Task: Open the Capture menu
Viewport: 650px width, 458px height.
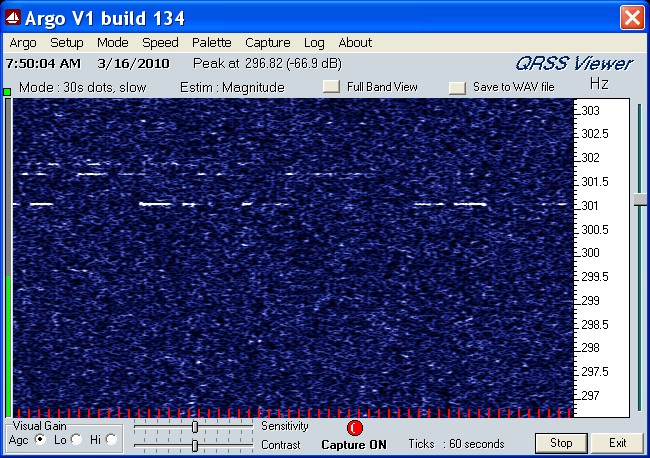Action: (x=268, y=43)
